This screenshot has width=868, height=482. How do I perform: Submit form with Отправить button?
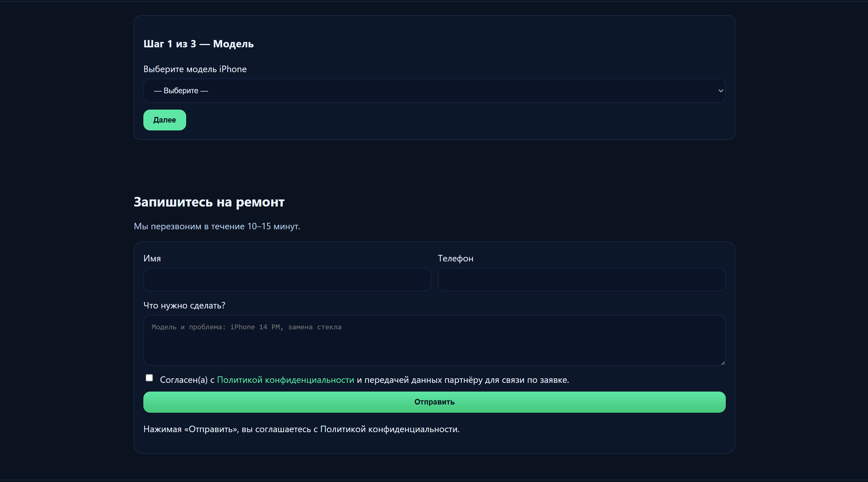pyautogui.click(x=434, y=402)
